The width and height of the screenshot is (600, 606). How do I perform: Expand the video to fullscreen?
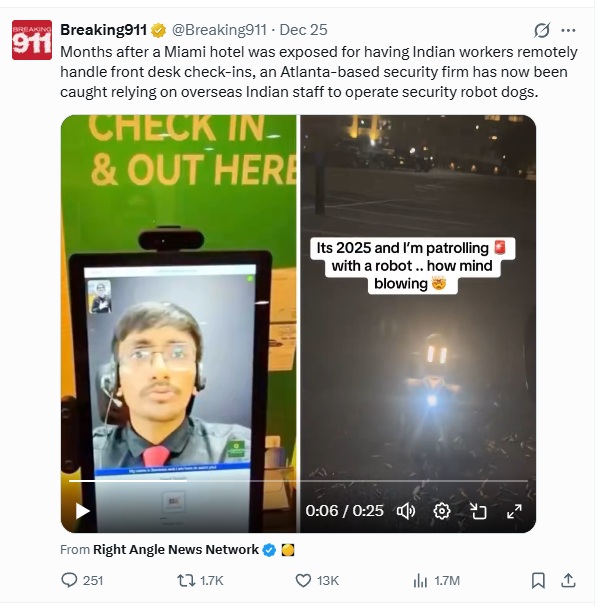tap(514, 511)
